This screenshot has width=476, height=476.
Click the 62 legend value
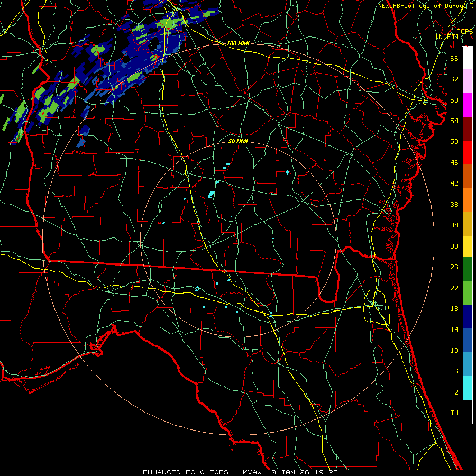tap(454, 79)
